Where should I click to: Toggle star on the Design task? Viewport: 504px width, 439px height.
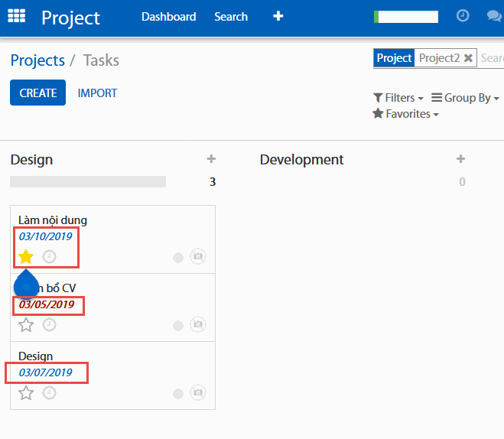coord(26,393)
